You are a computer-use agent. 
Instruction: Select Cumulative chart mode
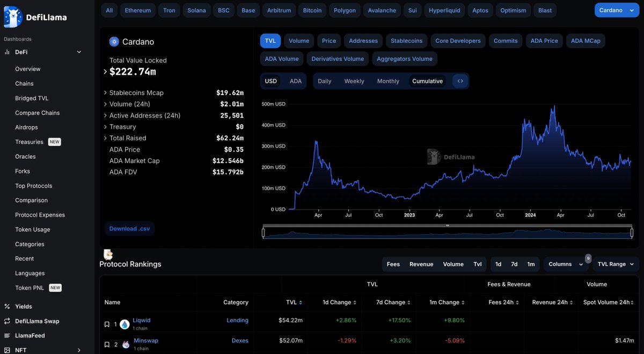tap(428, 81)
